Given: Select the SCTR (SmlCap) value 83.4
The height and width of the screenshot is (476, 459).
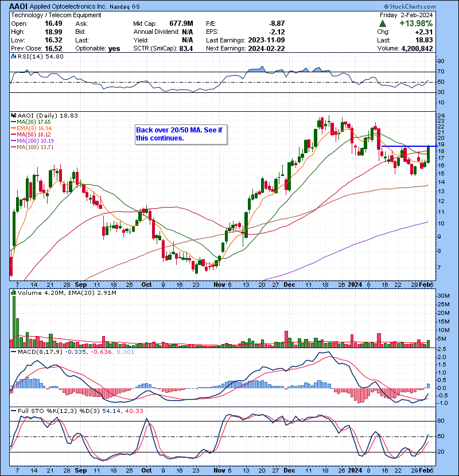Looking at the screenshot, I should click(x=186, y=49).
